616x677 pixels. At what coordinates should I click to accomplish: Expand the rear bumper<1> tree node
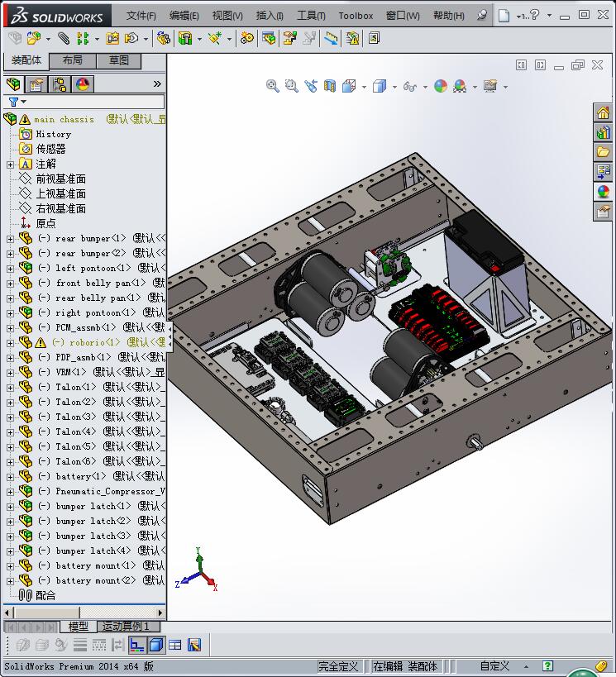coord(10,239)
